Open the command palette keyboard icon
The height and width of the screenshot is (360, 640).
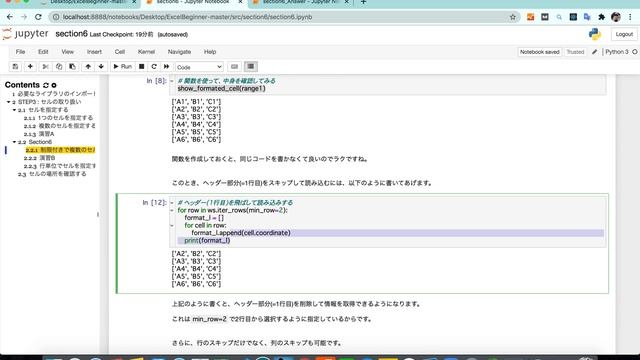pos(234,67)
